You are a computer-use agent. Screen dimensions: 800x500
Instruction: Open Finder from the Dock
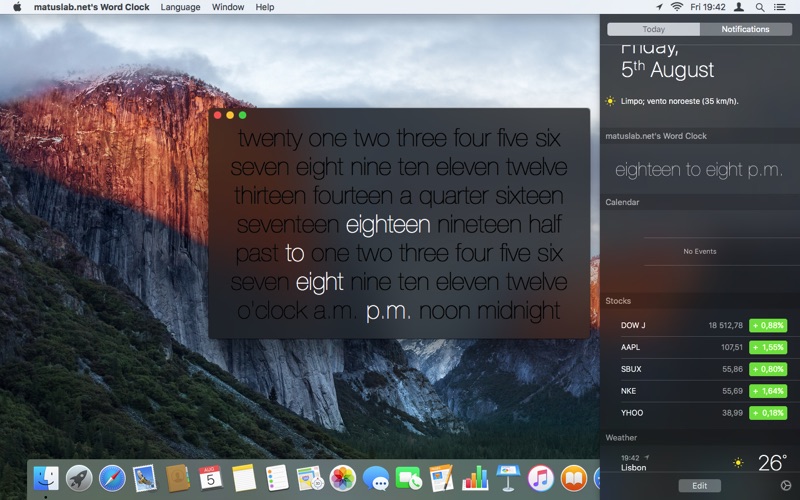click(46, 478)
